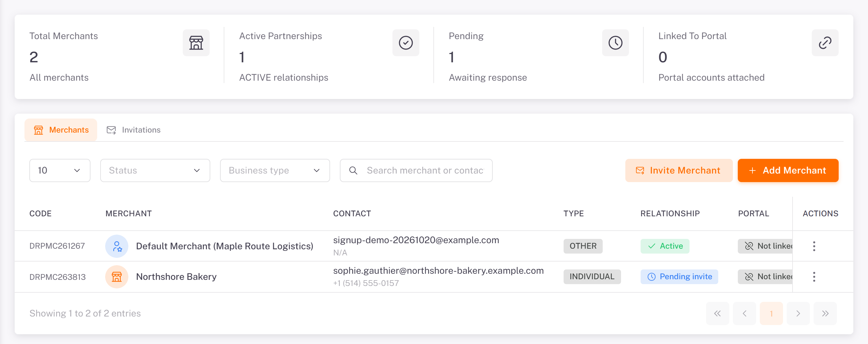The height and width of the screenshot is (344, 868).
Task: Expand the page size dropdown showing 10
Action: pos(60,170)
